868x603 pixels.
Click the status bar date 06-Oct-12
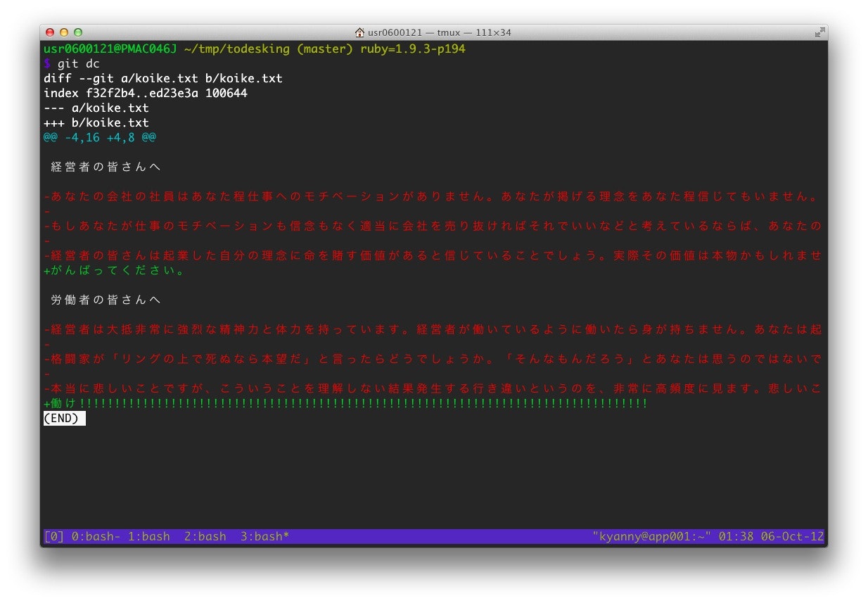(793, 537)
